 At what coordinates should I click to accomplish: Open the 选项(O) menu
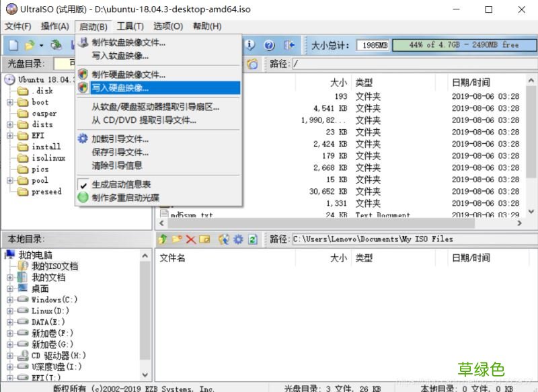pos(168,27)
